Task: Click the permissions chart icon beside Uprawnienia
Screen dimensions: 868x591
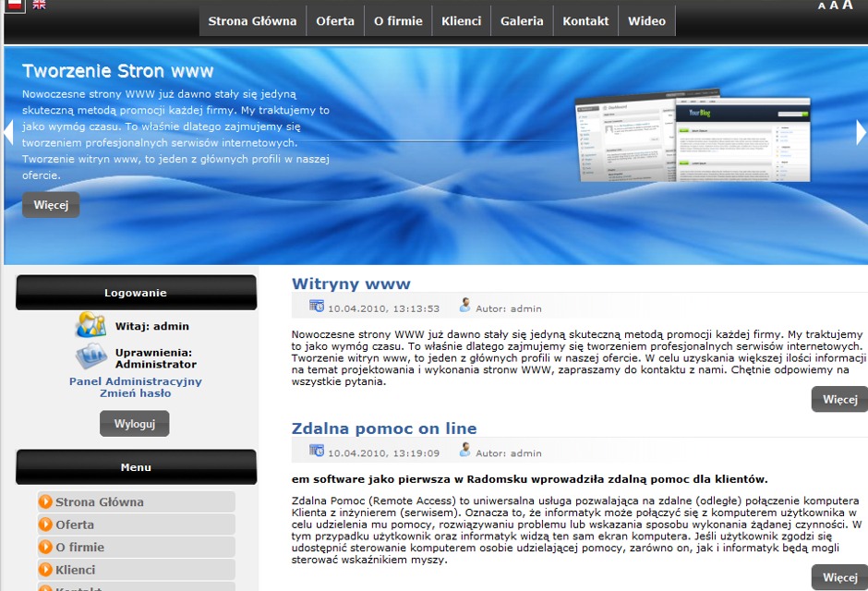Action: (x=90, y=356)
